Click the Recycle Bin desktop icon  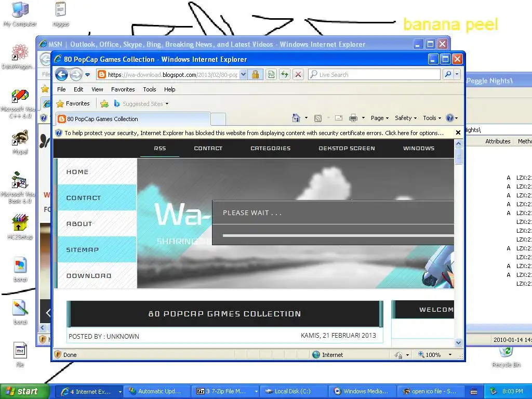pos(506,357)
